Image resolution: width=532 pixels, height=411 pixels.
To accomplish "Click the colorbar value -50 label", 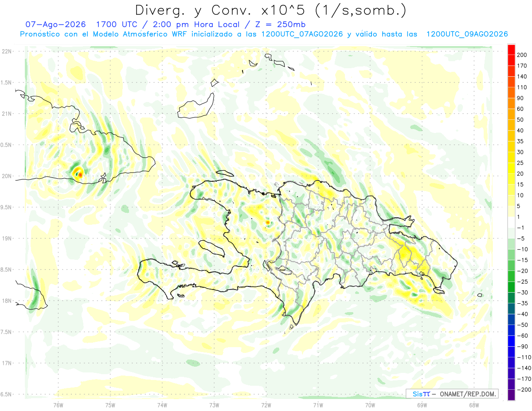I will pos(522,325).
